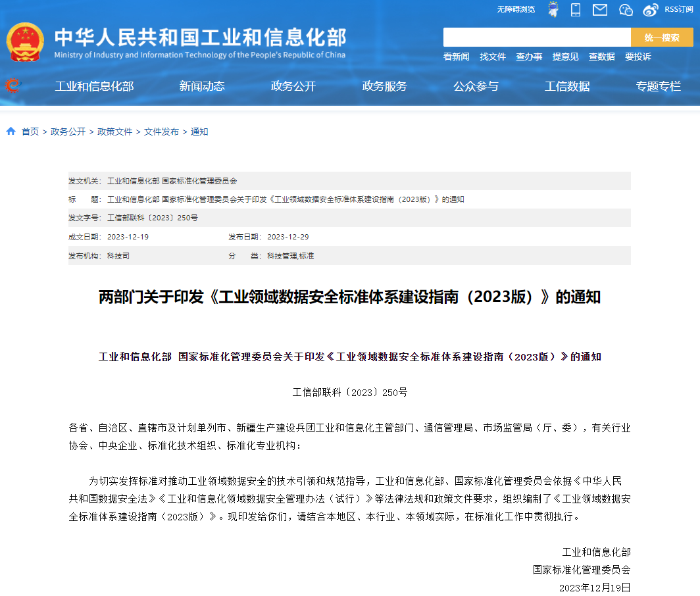Open the smart assistant robot icon
Image resolution: width=700 pixels, height=596 pixels.
[553, 9]
